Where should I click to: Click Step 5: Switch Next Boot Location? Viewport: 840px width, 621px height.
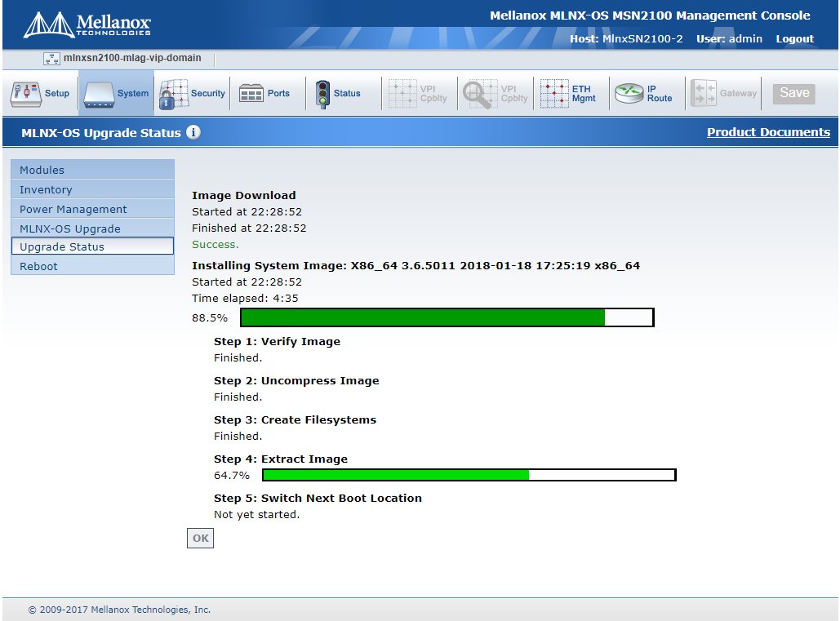coord(318,498)
